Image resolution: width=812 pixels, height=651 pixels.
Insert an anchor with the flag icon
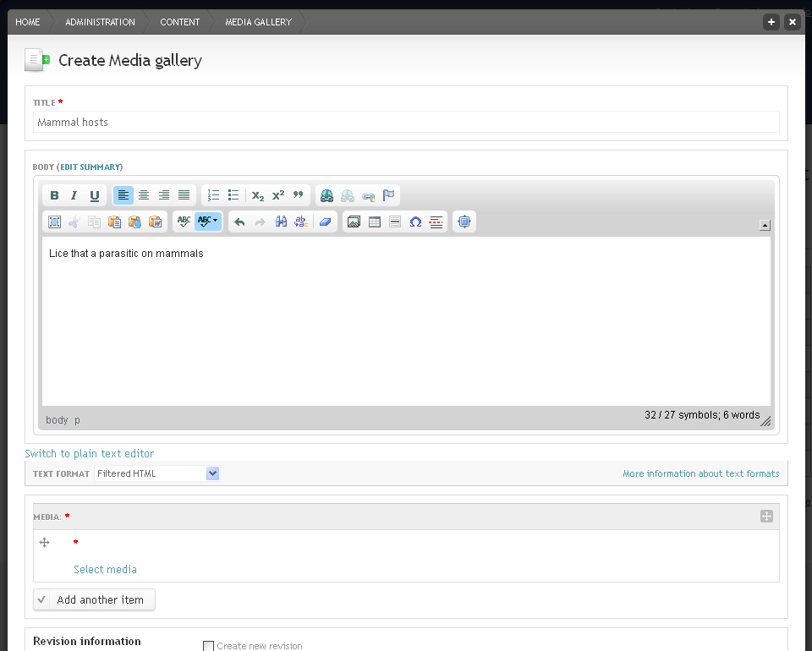pyautogui.click(x=388, y=195)
